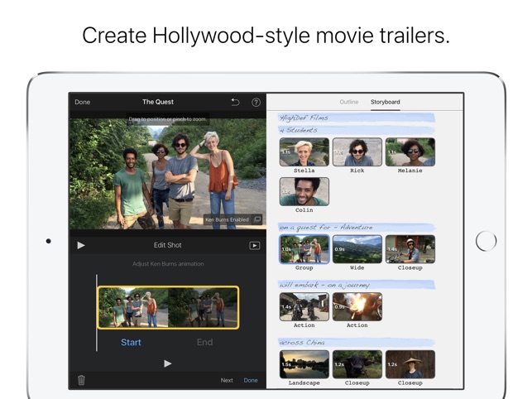Click The Quest project title
The height and width of the screenshot is (399, 532).
(x=158, y=102)
